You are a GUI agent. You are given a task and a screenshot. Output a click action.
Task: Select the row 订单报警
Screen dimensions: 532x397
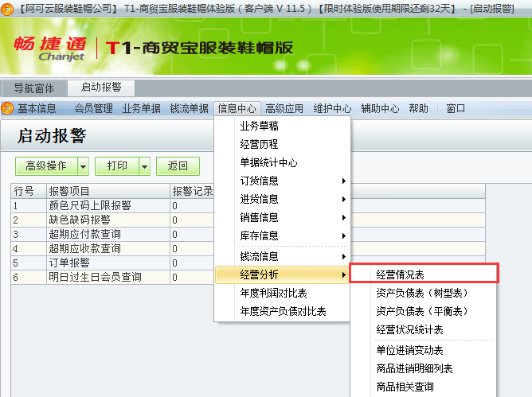(x=112, y=263)
